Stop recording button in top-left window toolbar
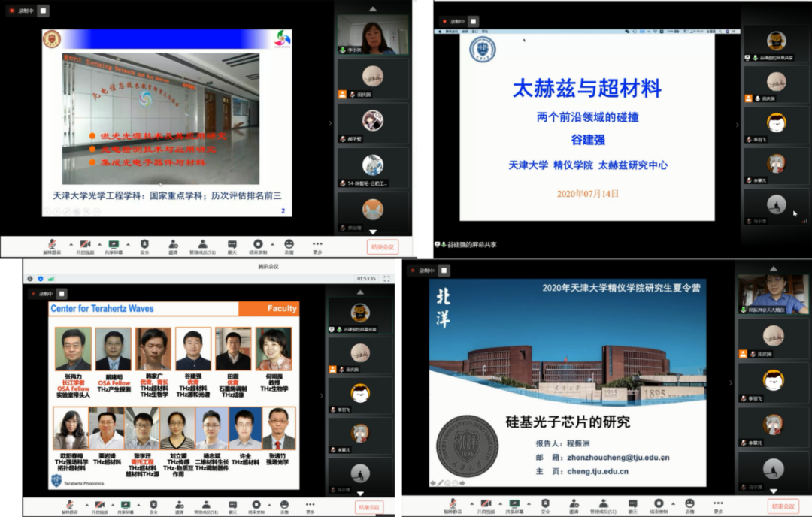 [258, 246]
